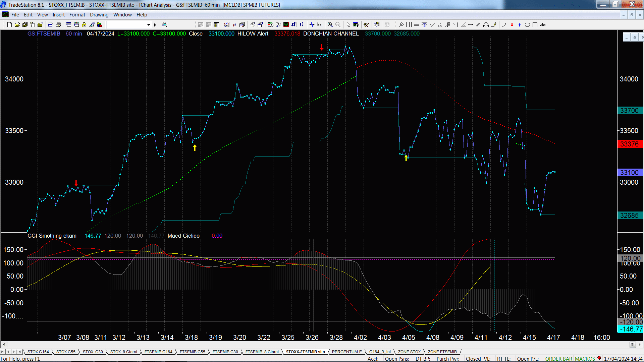Select the ellipse drawing tool
Image resolution: width=644 pixels, height=362 pixels.
(x=527, y=25)
